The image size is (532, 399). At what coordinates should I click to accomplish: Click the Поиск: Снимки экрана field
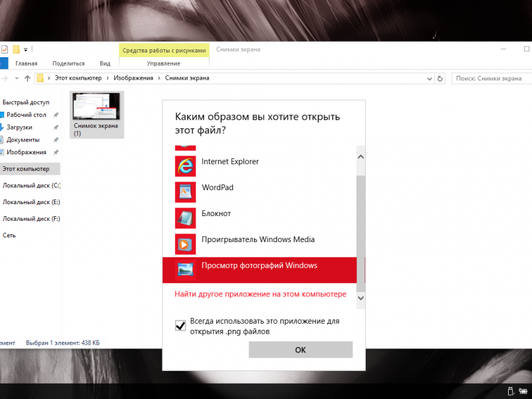tap(491, 78)
